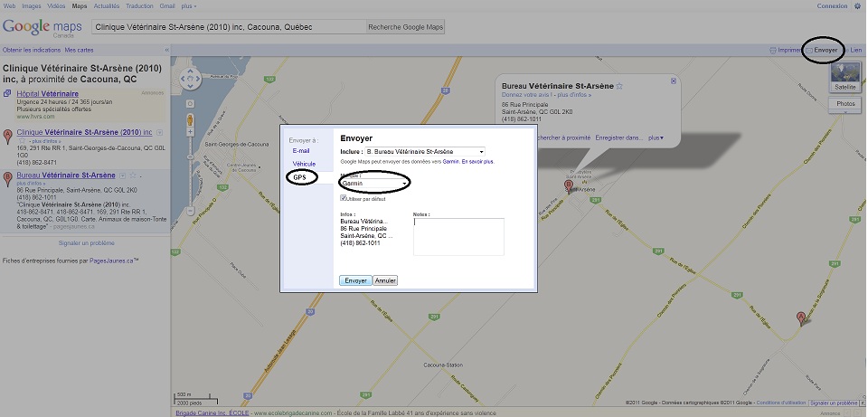Image resolution: width=868 pixels, height=417 pixels.
Task: Collapse the left panel with double-arrow
Action: pyautogui.click(x=166, y=50)
